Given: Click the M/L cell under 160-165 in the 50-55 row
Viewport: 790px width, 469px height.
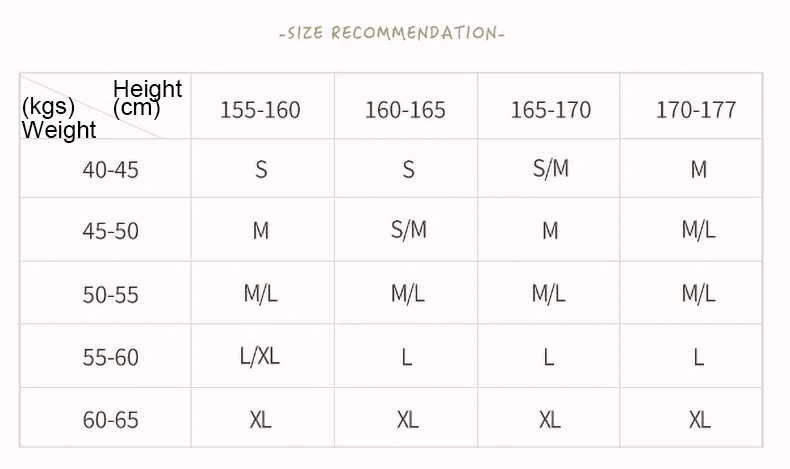Looking at the screenshot, I should pos(408,293).
